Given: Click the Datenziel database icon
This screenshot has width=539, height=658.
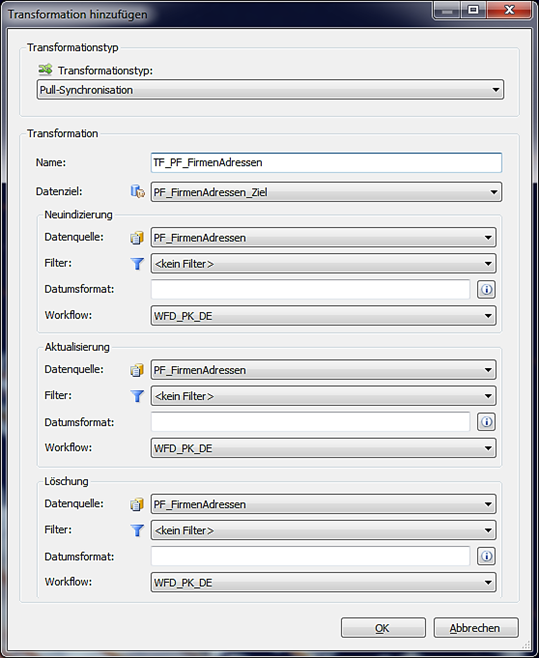Looking at the screenshot, I should (x=137, y=192).
